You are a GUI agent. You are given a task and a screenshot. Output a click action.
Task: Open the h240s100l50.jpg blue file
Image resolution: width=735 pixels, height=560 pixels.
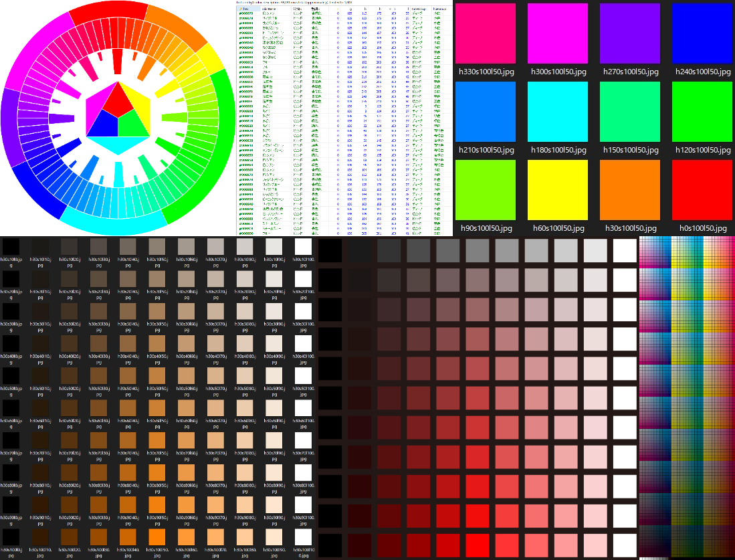[702, 33]
